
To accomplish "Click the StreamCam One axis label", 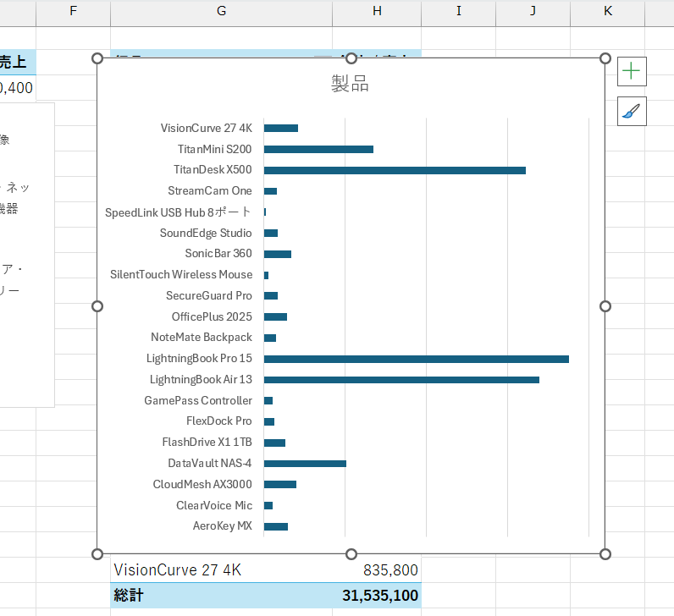I will point(210,190).
